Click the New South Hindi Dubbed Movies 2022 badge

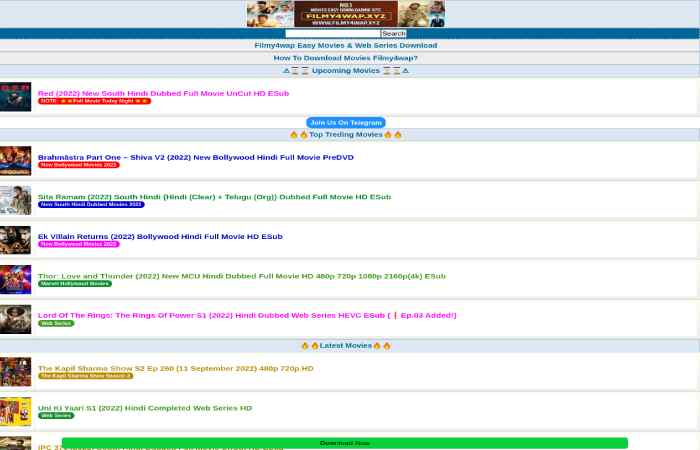tap(91, 204)
